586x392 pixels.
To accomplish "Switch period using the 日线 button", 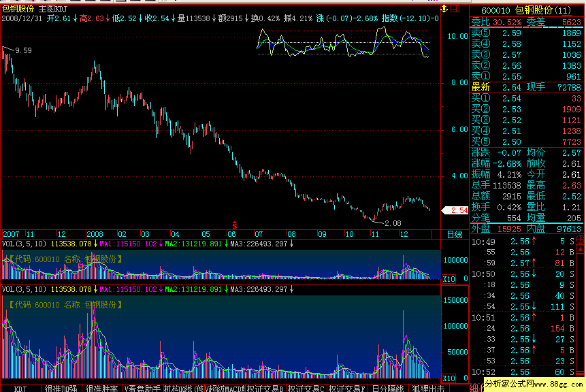I will pos(455,235).
